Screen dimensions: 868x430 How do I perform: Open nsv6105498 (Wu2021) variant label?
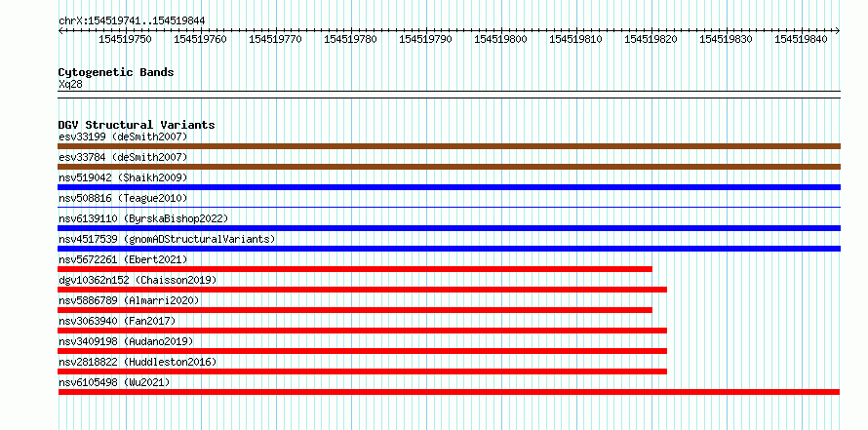[114, 382]
